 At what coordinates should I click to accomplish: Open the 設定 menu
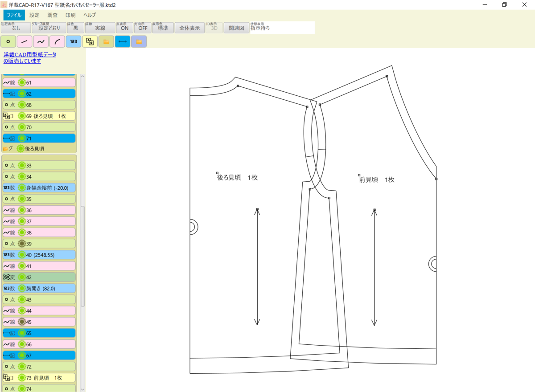click(34, 15)
